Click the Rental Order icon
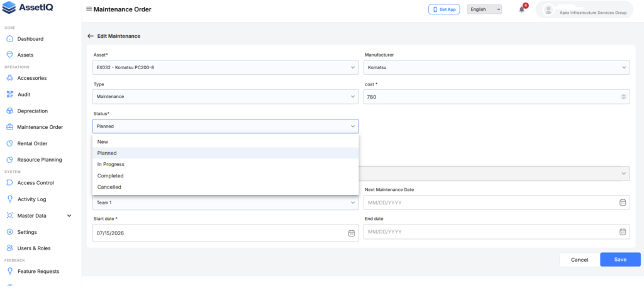Image resolution: width=644 pixels, height=305 pixels. pyautogui.click(x=10, y=143)
